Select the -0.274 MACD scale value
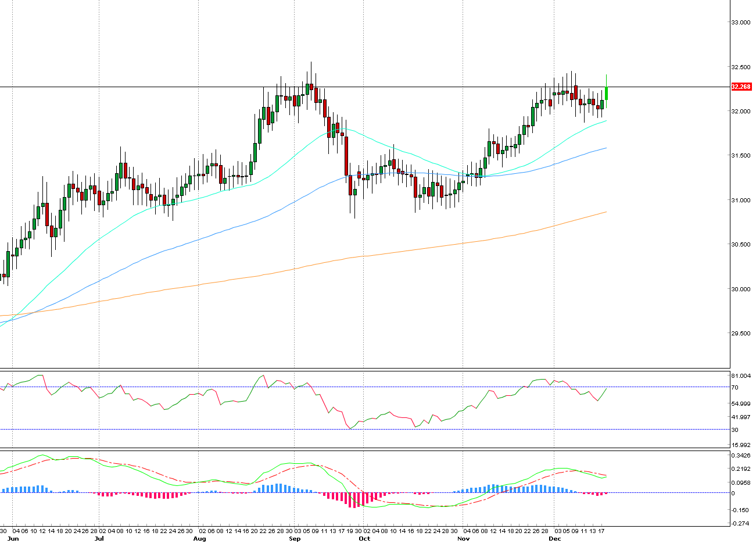 [x=740, y=524]
